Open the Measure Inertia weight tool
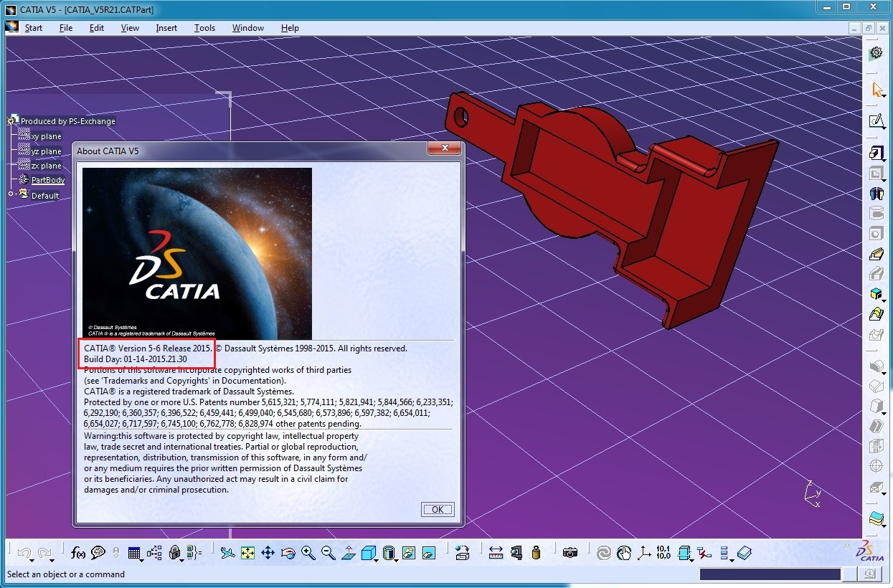Screen dimensions: 893x588 pos(536,553)
